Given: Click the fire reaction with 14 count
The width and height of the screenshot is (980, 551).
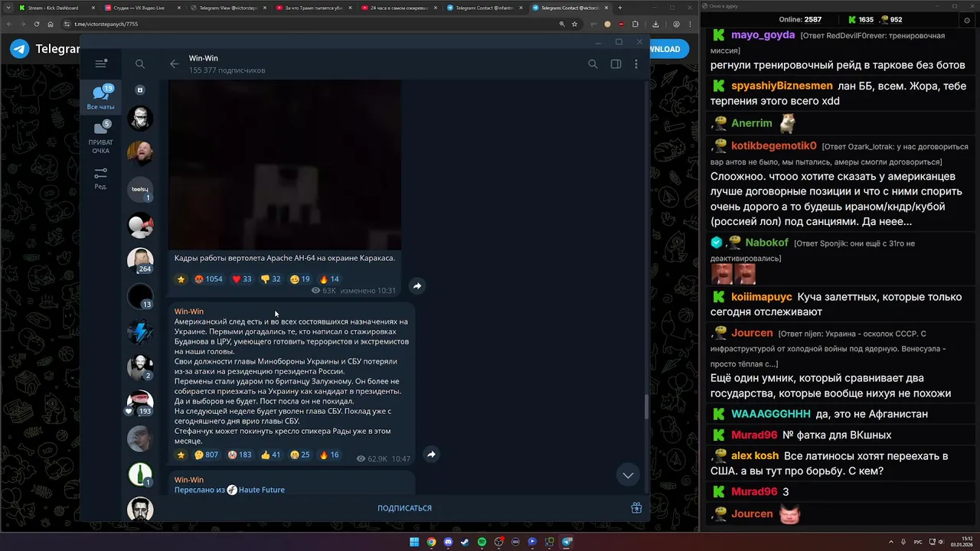Looking at the screenshot, I should [x=328, y=279].
